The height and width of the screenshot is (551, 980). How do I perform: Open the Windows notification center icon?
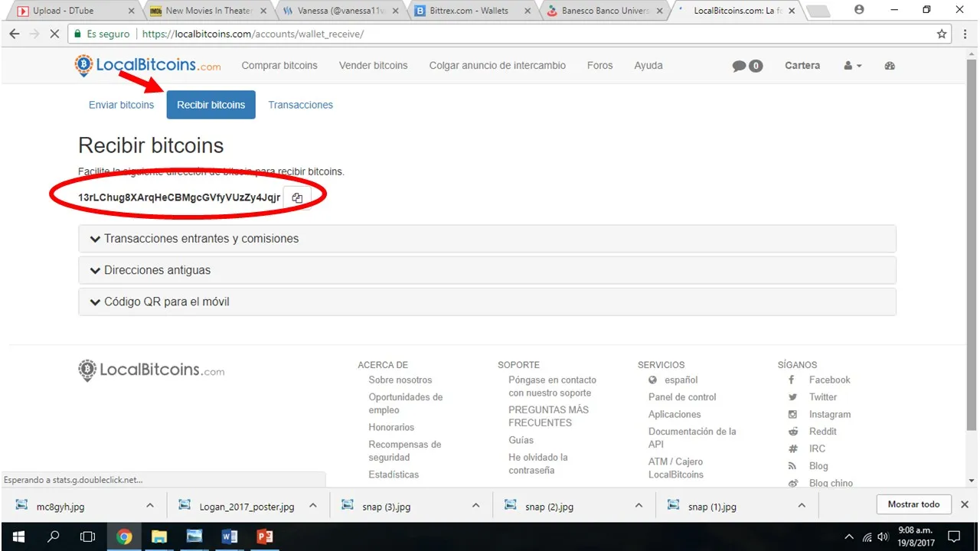tap(955, 536)
